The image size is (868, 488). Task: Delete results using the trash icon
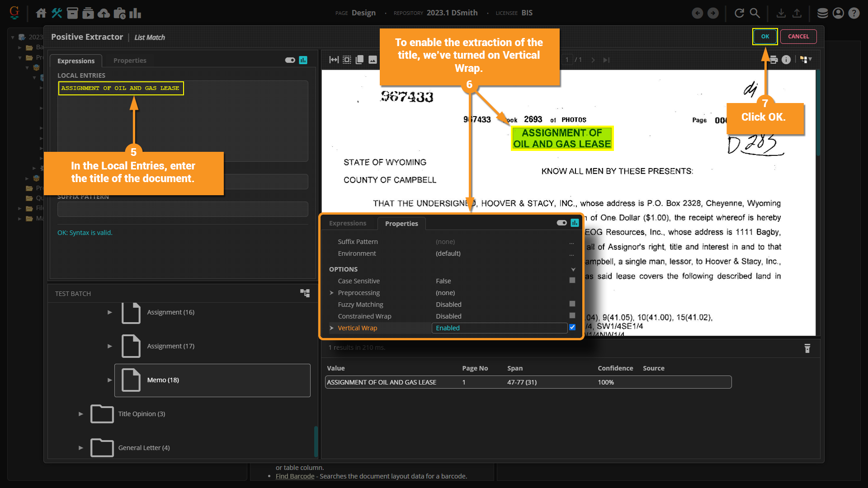(807, 348)
